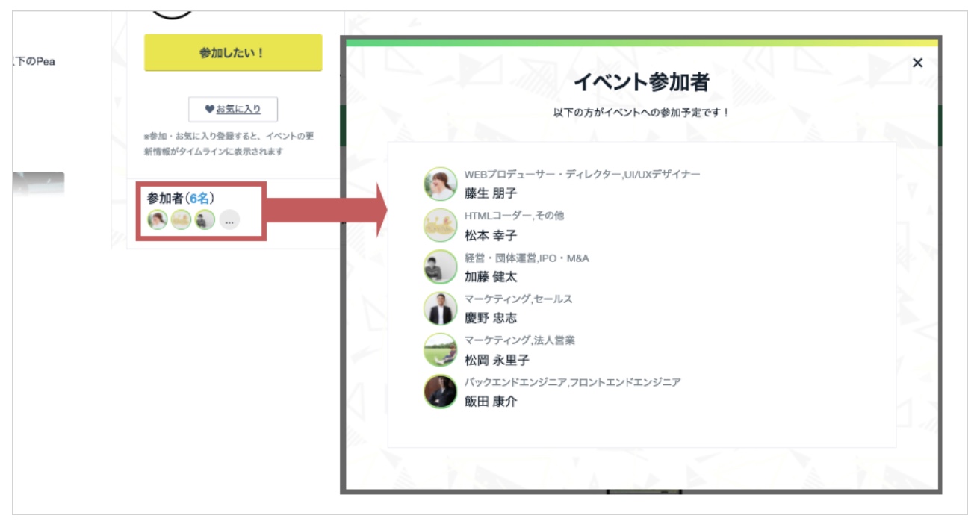Viewport: 980px width, 530px height.
Task: Click the マーケティング,セールス job title
Action: tap(518, 299)
